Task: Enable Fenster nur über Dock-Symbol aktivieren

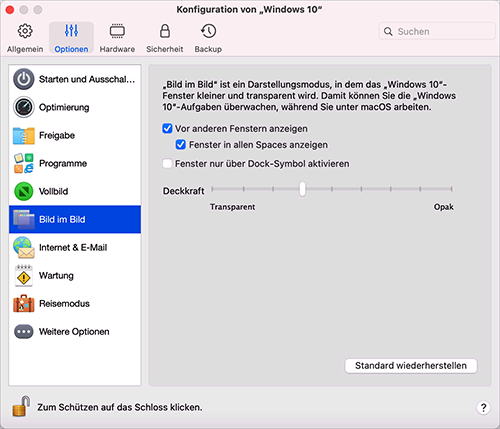Action: click(167, 164)
